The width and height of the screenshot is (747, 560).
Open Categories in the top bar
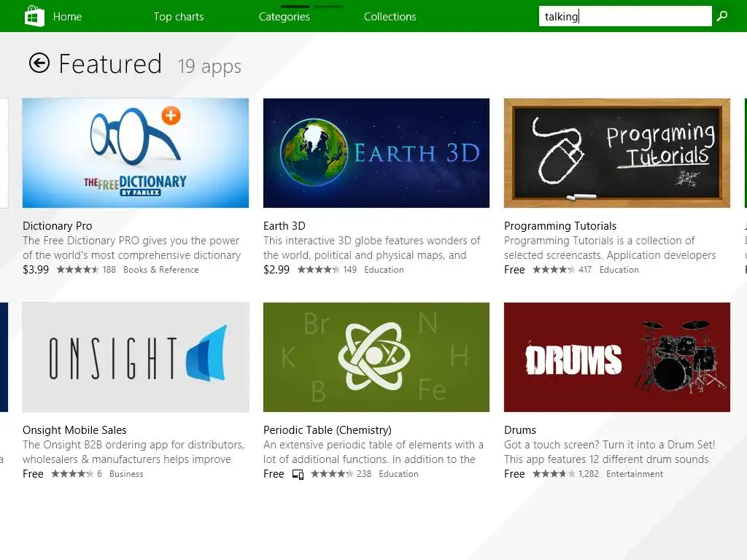click(285, 17)
